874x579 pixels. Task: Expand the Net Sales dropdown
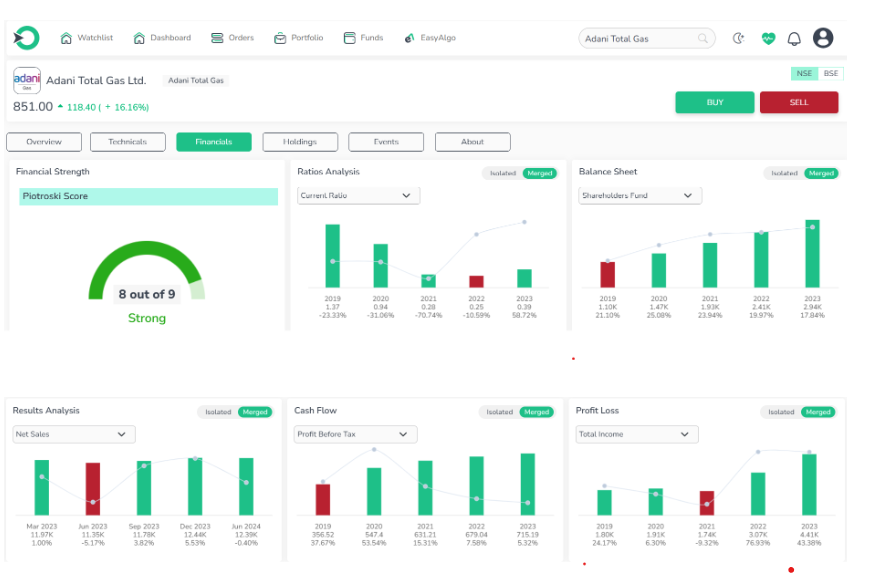click(x=73, y=434)
